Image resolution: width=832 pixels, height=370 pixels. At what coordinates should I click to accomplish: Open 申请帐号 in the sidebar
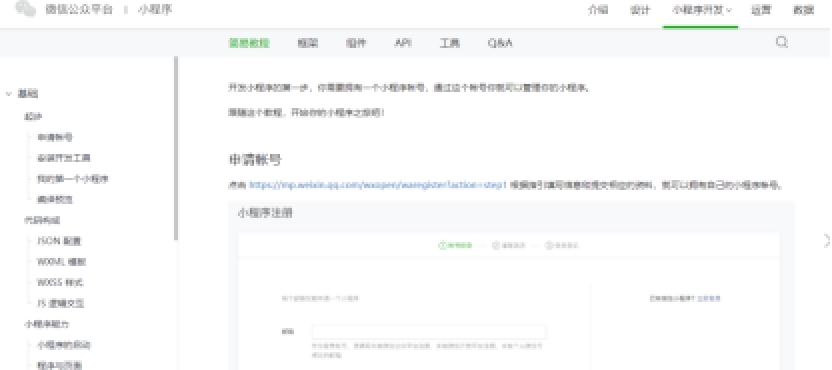pyautogui.click(x=55, y=137)
